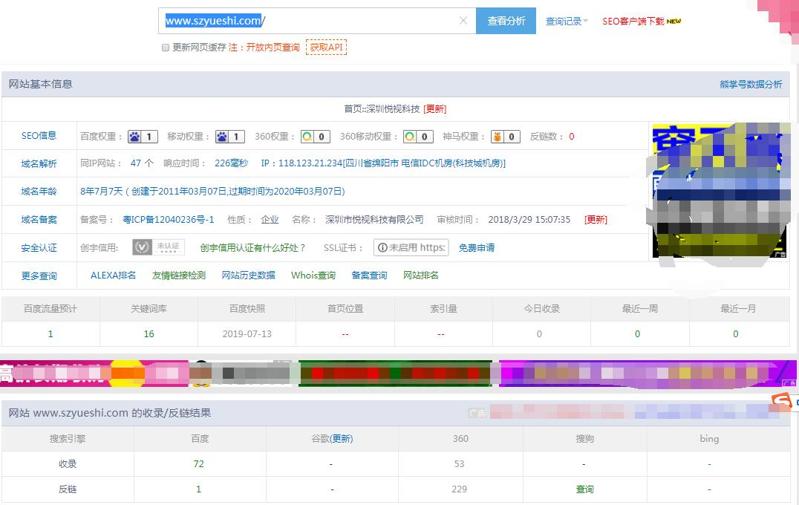Click the 神马权重 icon badge
The height and width of the screenshot is (505, 799).
505,137
